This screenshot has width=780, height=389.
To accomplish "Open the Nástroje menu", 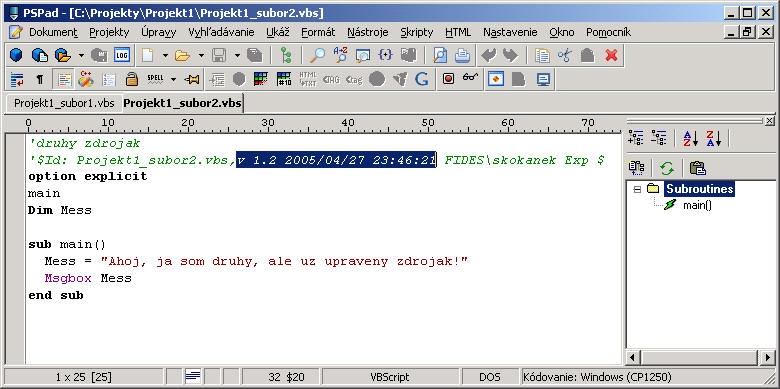I will 368,32.
